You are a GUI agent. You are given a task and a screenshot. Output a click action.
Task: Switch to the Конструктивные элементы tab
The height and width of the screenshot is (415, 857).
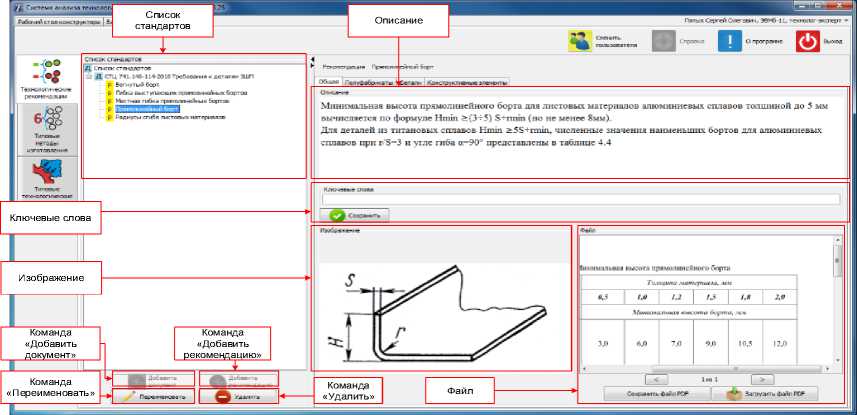(x=468, y=82)
